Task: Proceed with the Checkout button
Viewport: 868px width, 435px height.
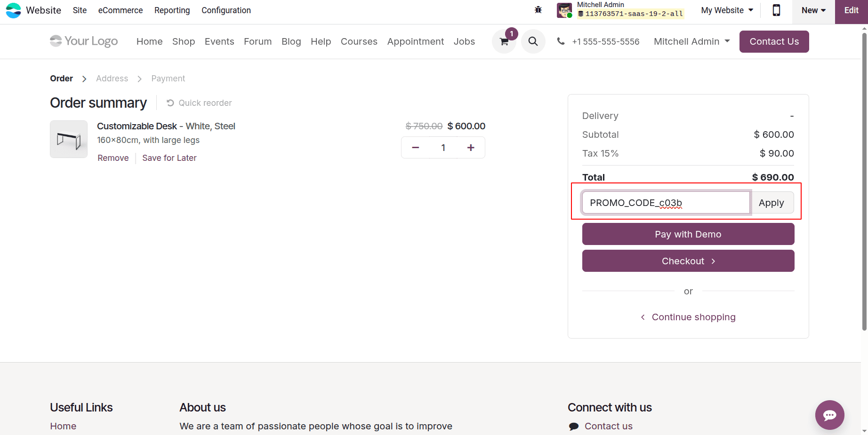Action: pos(688,261)
